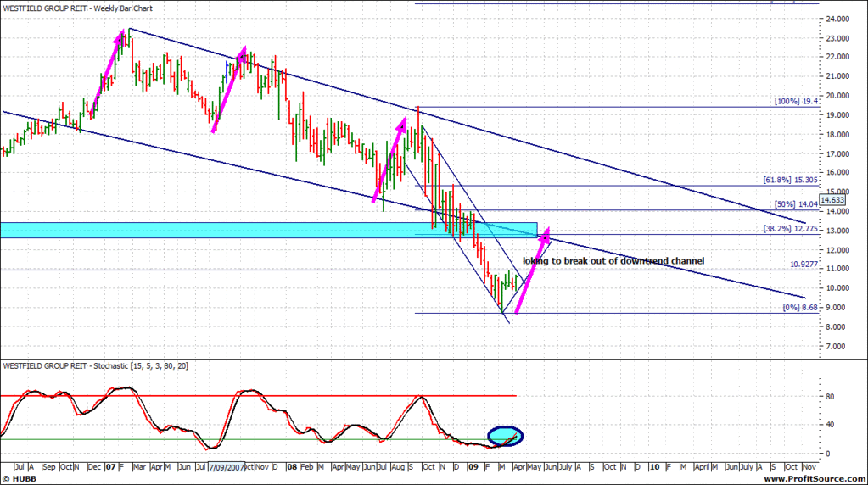Select the '[100%] 19.4' Fibonacci label
This screenshot has height=485, width=868.
click(x=796, y=101)
